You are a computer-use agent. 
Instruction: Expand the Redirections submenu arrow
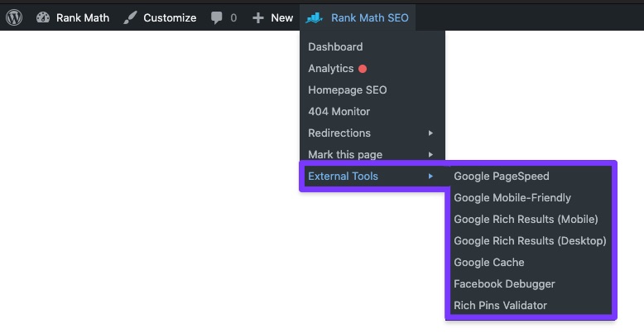point(430,133)
